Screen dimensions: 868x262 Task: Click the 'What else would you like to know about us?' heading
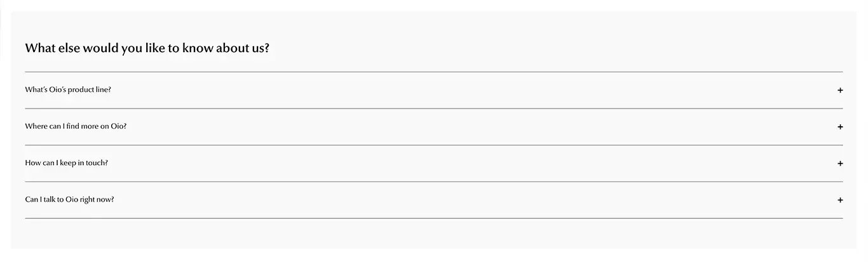point(147,48)
